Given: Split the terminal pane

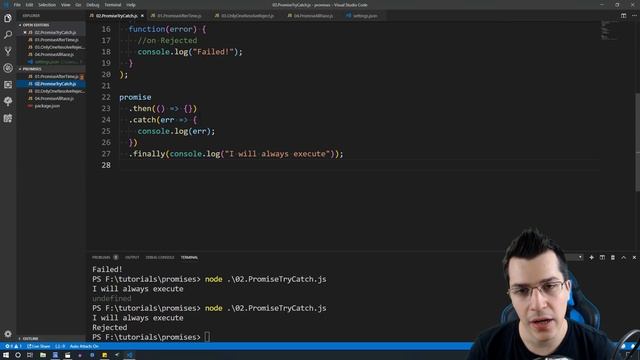Looking at the screenshot, I should pos(602,258).
